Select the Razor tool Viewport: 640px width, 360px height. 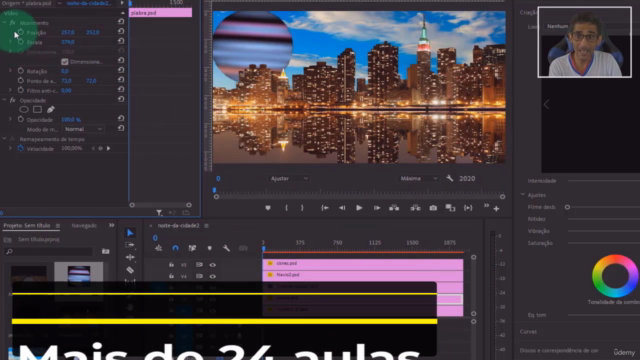(x=130, y=270)
